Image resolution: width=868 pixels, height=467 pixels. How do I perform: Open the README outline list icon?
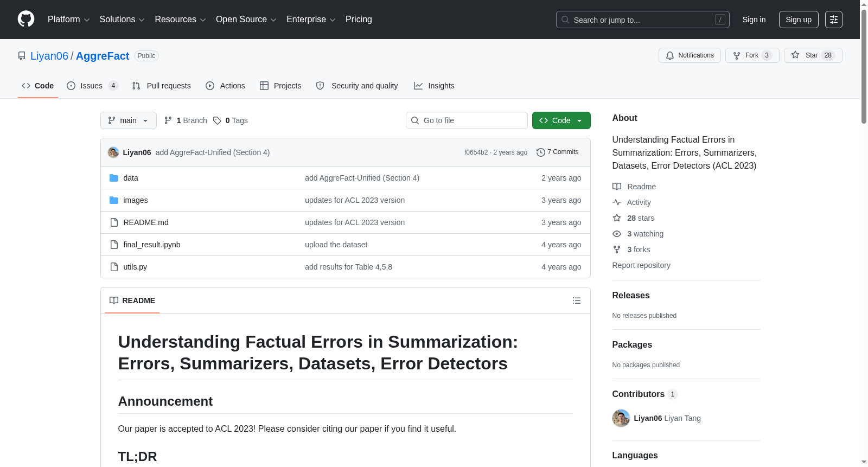[577, 300]
